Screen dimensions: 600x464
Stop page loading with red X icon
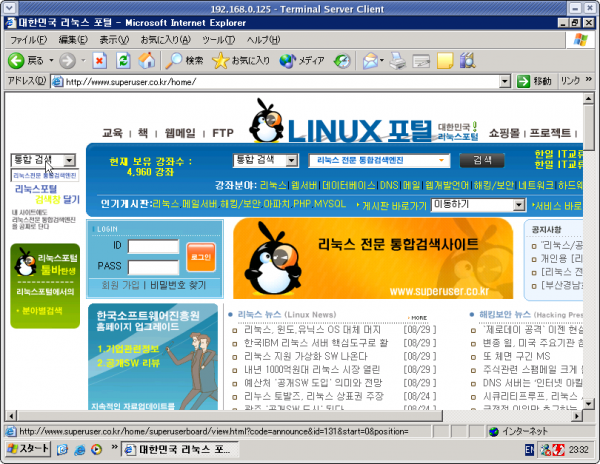[x=99, y=61]
